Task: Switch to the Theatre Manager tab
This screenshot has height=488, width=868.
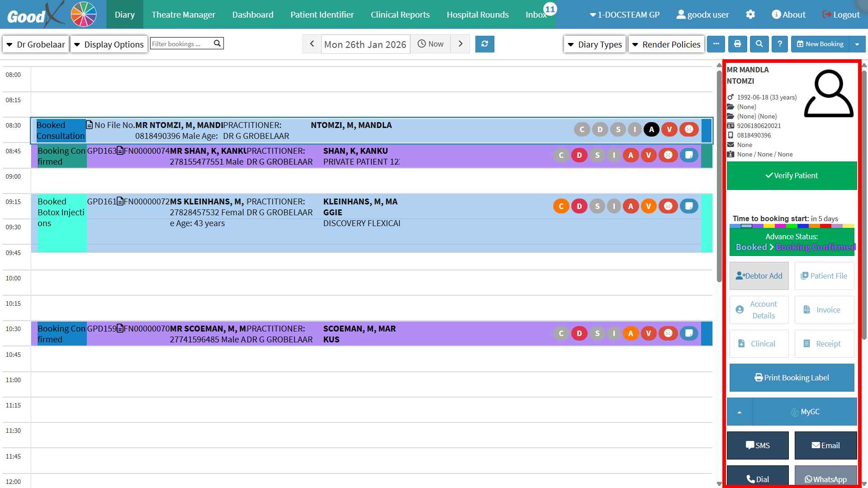Action: click(x=183, y=14)
